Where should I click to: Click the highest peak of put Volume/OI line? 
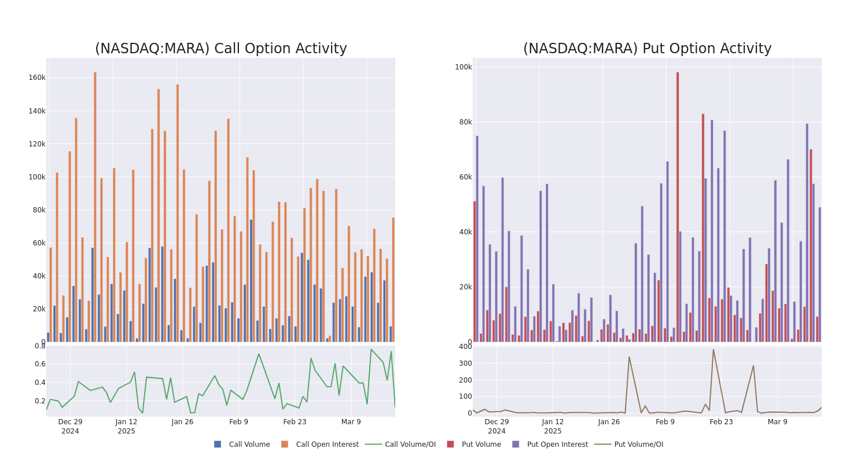click(x=713, y=350)
